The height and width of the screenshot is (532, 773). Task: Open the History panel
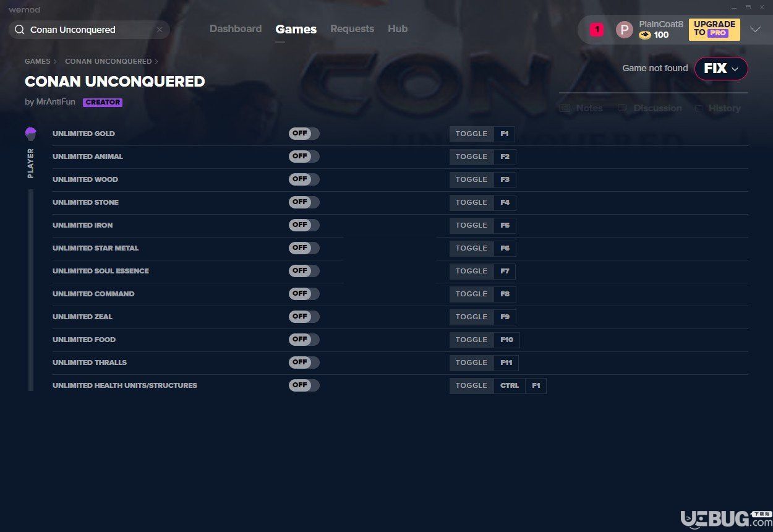(718, 108)
